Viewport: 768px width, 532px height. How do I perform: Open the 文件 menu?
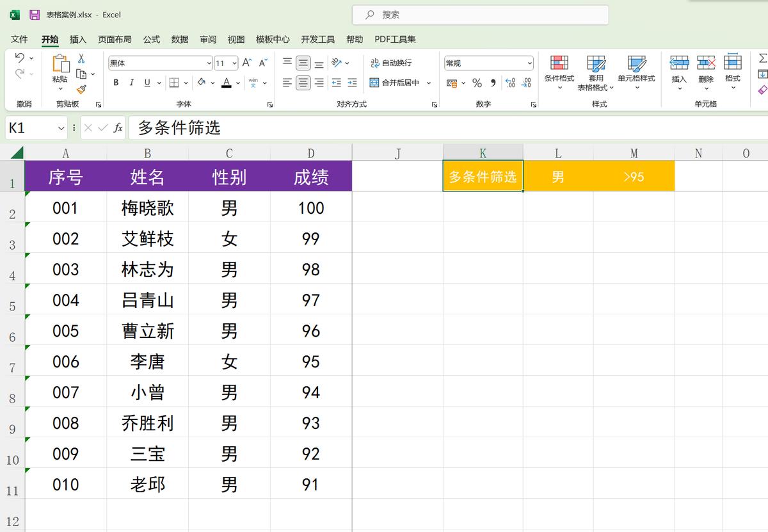tap(19, 39)
